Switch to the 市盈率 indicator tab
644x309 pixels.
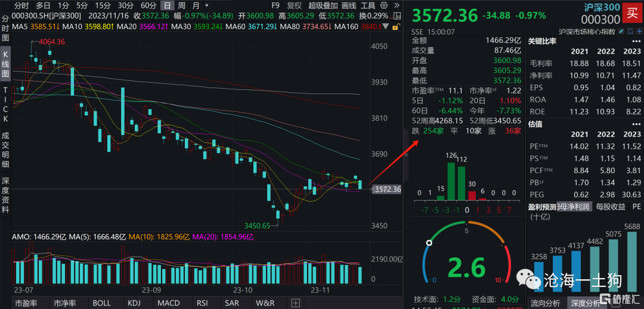tap(26, 303)
